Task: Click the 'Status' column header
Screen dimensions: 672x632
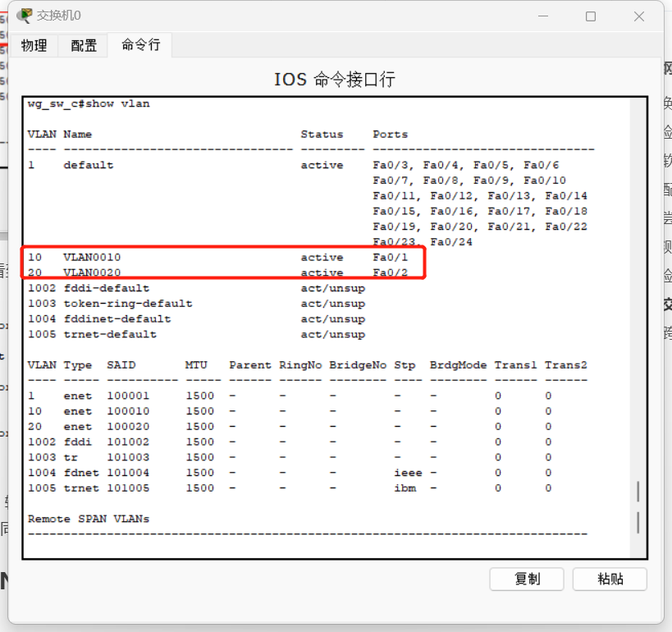Action: pos(322,135)
